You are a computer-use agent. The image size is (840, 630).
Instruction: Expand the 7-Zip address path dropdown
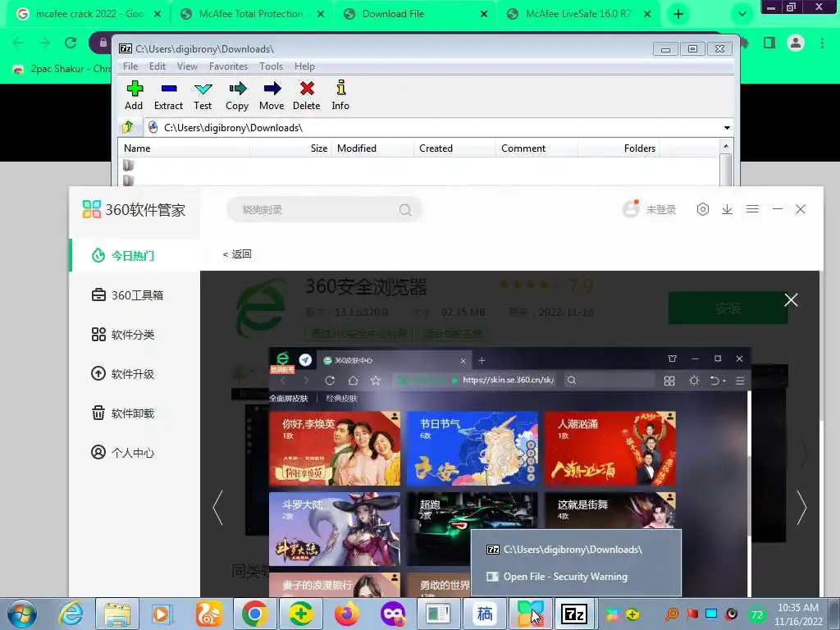click(x=727, y=128)
